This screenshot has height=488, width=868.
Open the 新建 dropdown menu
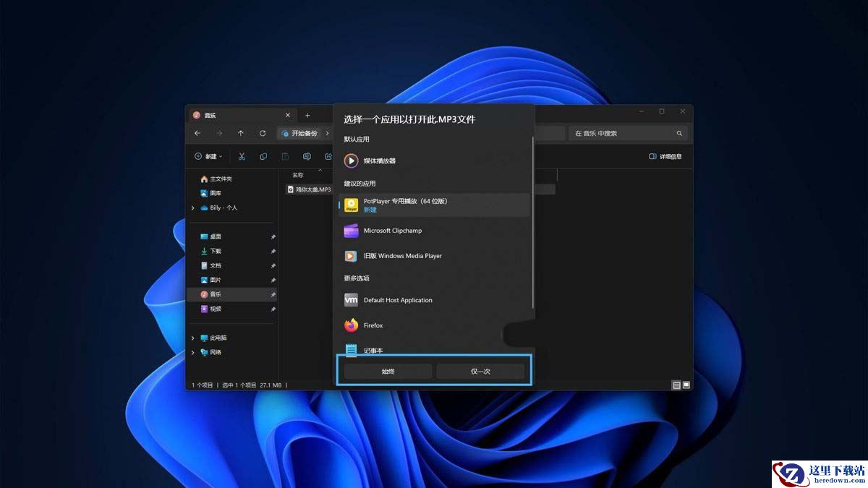(208, 156)
